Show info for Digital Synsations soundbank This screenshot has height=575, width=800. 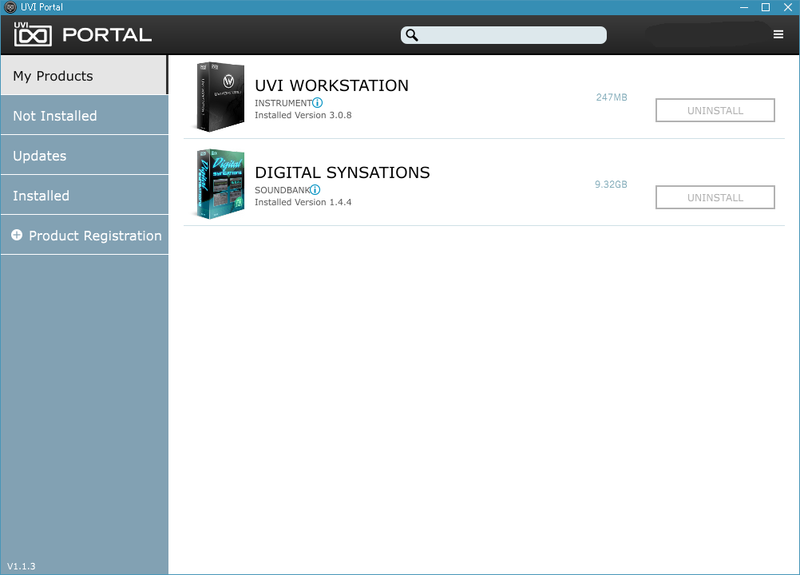(315, 190)
